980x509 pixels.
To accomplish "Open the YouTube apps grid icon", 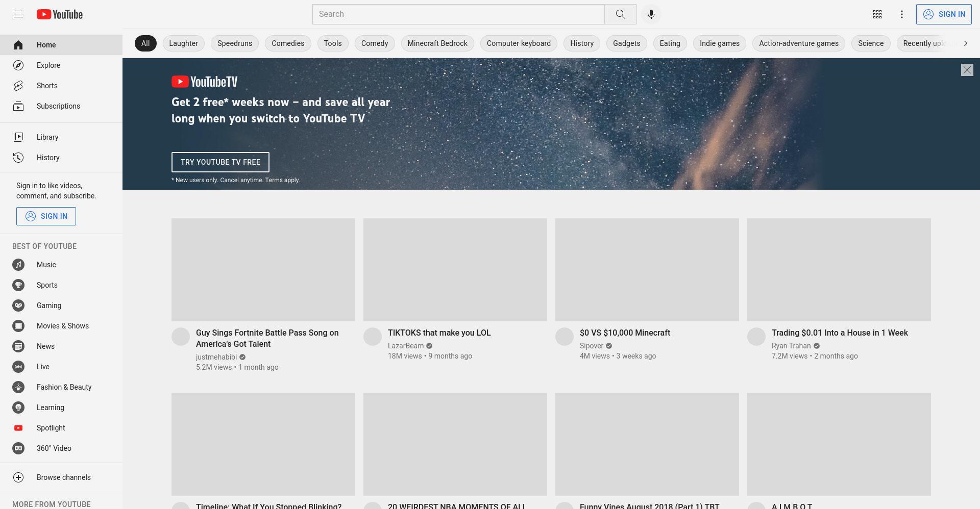I will (x=877, y=14).
